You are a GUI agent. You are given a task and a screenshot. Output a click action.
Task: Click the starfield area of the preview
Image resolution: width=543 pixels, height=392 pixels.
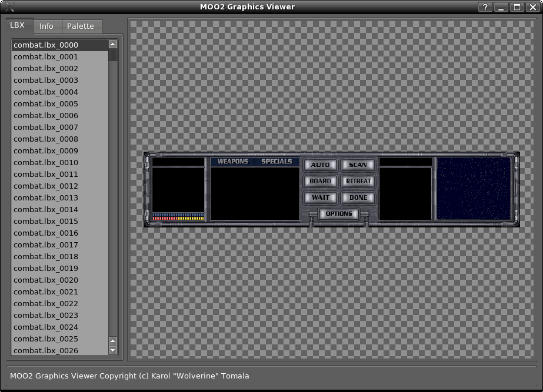pyautogui.click(x=474, y=189)
